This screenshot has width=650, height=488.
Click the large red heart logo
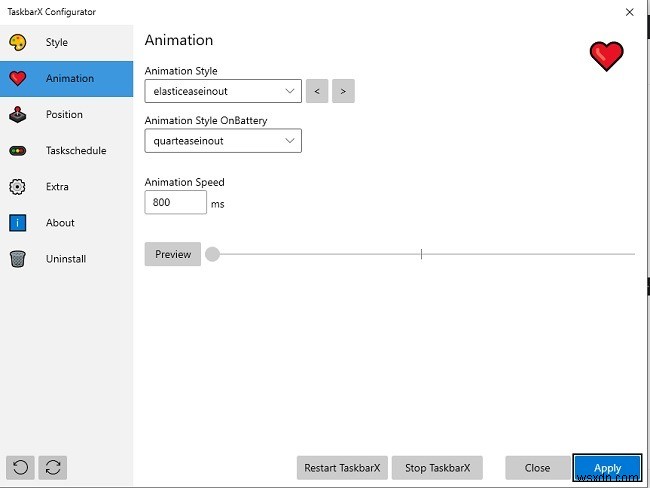tap(606, 57)
